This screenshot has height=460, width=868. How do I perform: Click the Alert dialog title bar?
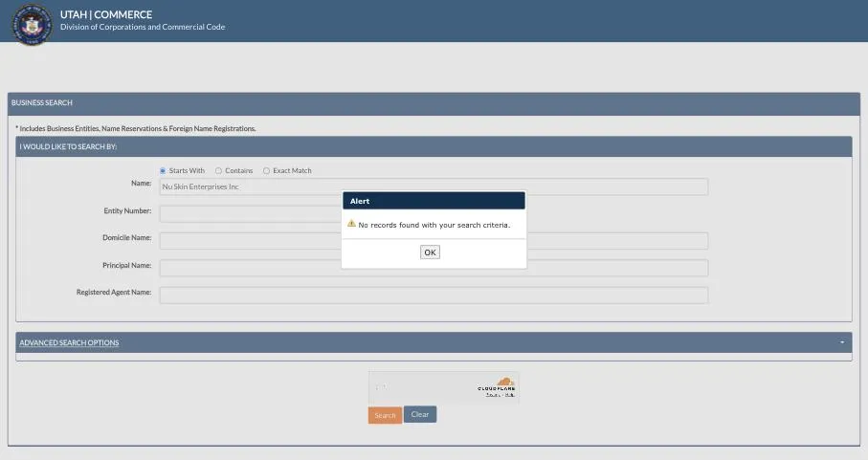coord(434,201)
